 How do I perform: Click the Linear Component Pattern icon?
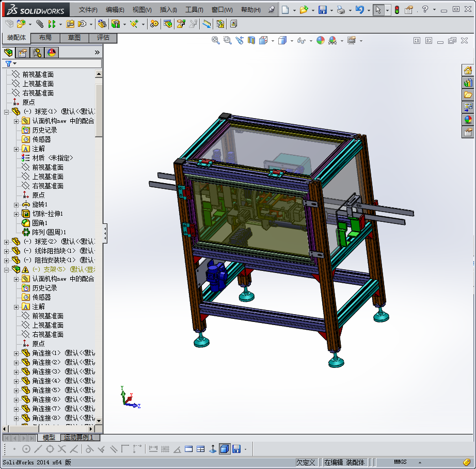(x=52, y=24)
